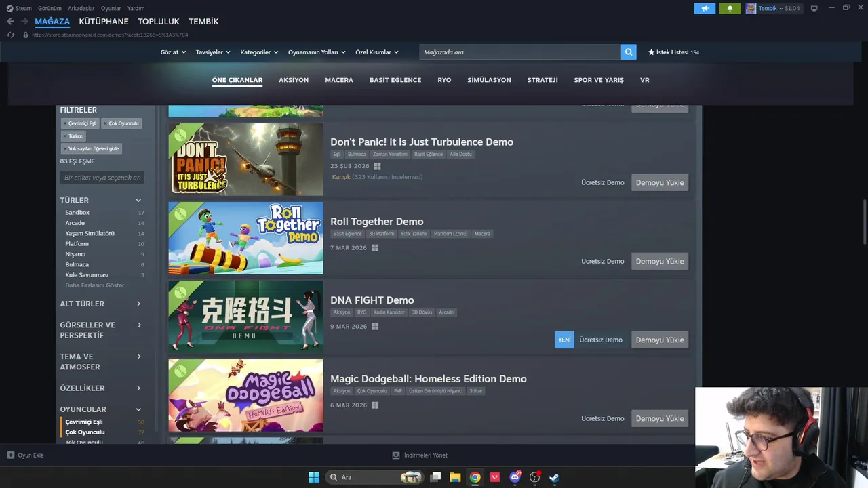This screenshot has width=868, height=488.
Task: Switch to Google Chrome in the taskbar
Action: pyautogui.click(x=475, y=477)
